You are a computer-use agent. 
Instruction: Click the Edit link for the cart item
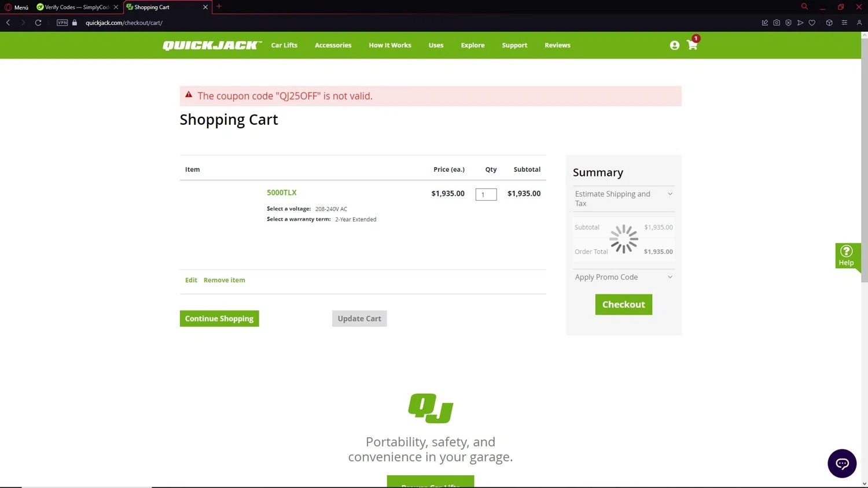pyautogui.click(x=191, y=280)
